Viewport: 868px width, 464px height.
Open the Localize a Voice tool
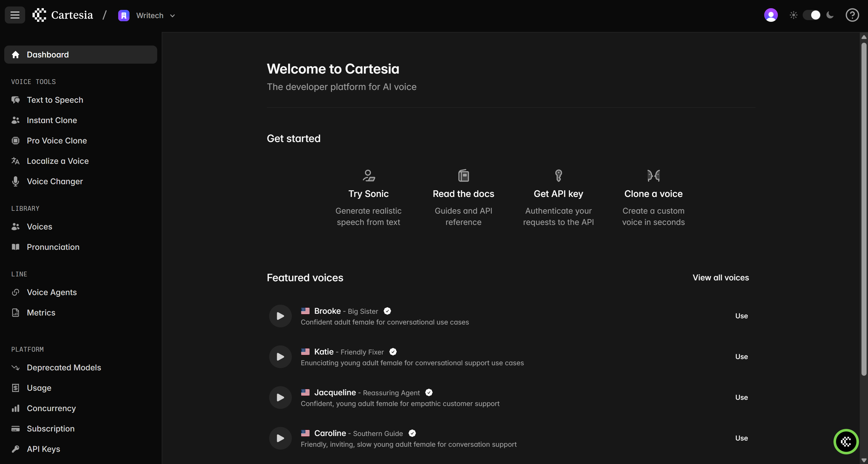coord(58,161)
